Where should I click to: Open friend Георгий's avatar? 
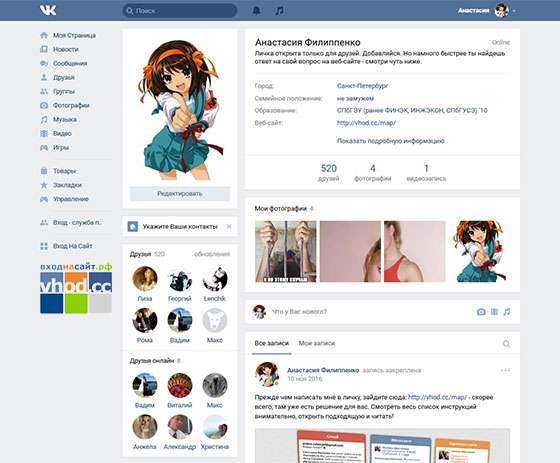(180, 279)
